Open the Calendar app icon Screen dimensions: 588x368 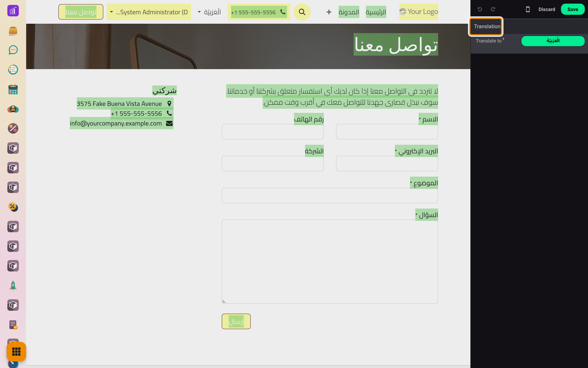tap(13, 89)
